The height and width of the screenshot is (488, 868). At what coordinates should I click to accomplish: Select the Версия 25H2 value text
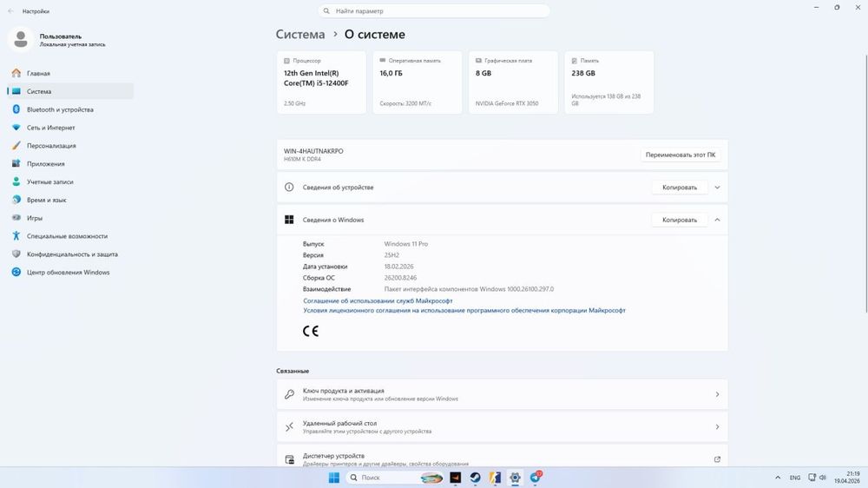coord(391,255)
